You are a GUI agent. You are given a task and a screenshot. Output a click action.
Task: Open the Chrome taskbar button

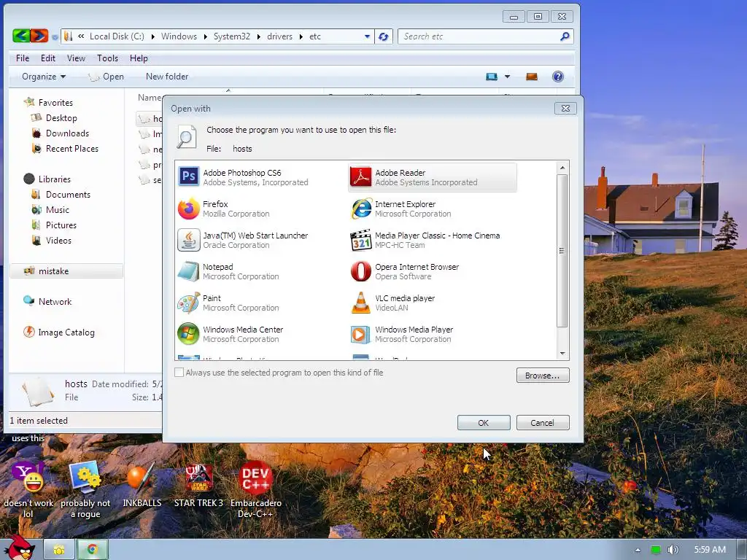click(93, 550)
